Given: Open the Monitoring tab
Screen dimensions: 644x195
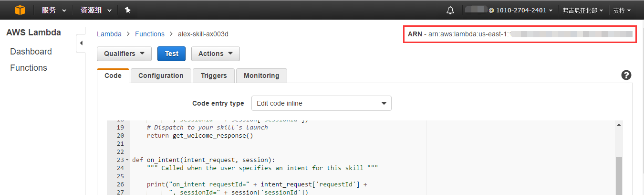Looking at the screenshot, I should [x=261, y=76].
